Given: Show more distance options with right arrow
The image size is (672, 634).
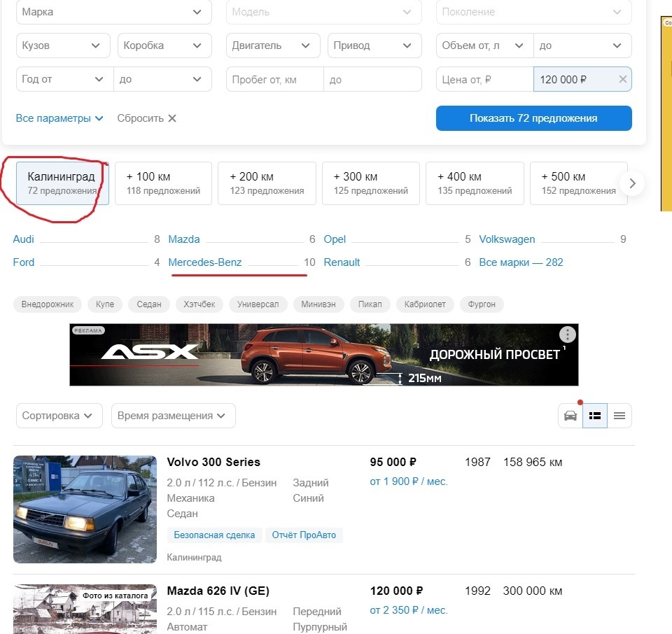Looking at the screenshot, I should [632, 183].
